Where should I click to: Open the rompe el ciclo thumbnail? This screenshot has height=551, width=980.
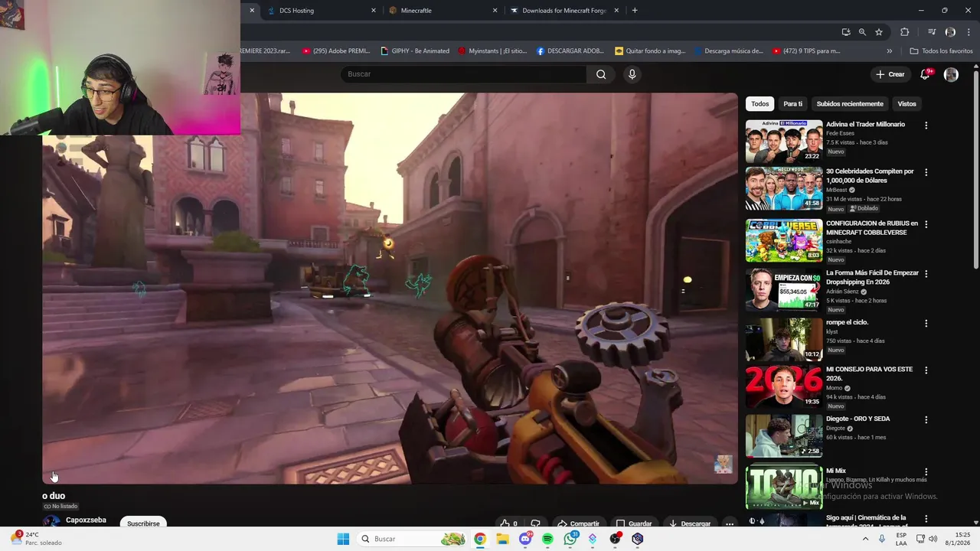[784, 339]
